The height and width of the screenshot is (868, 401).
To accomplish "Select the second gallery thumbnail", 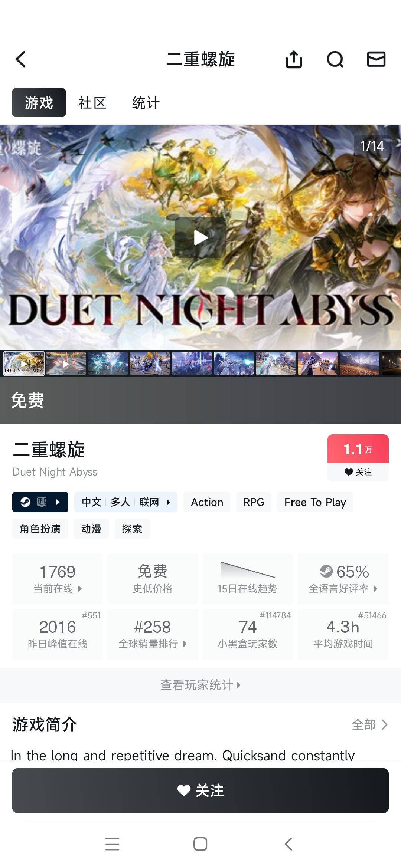I will [x=66, y=364].
